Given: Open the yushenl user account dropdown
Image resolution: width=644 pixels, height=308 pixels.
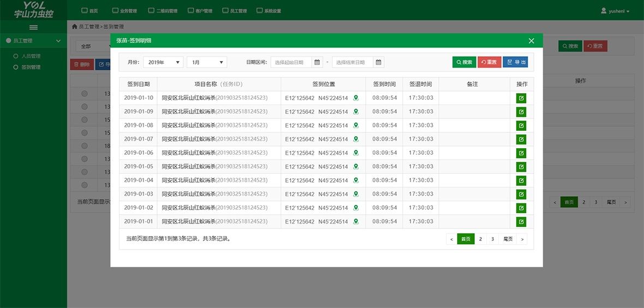Looking at the screenshot, I should [615, 11].
